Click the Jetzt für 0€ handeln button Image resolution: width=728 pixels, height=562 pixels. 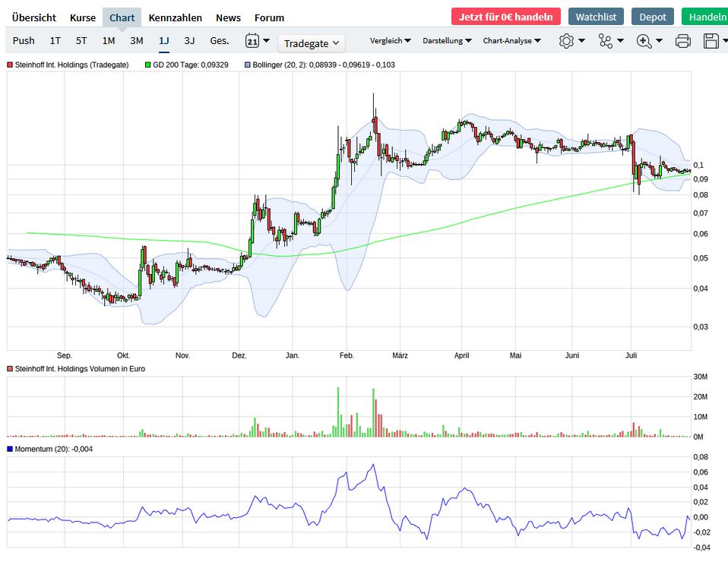(x=506, y=15)
